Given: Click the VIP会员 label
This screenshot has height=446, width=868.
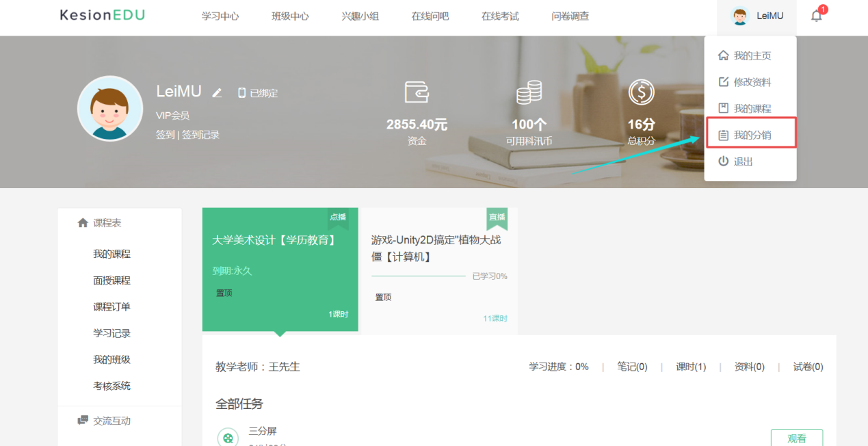Looking at the screenshot, I should tap(172, 116).
